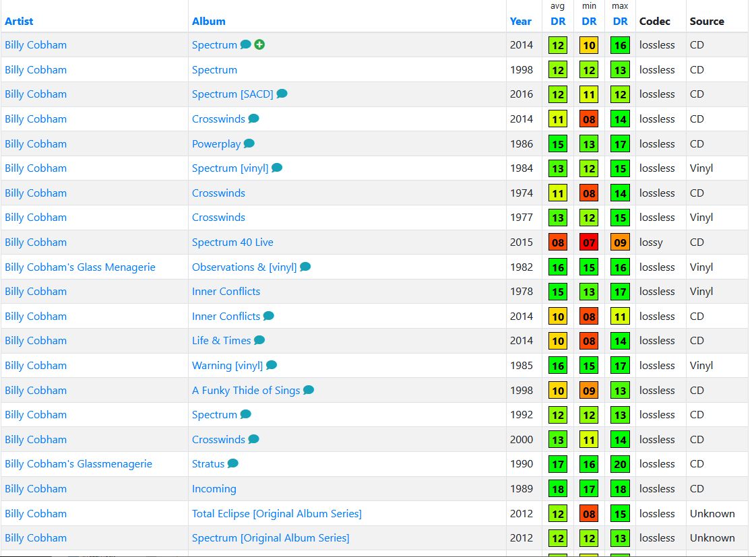Click 'Vinyl' source in Warning [vinyl] row
Image resolution: width=756 pixels, height=557 pixels.
(701, 366)
